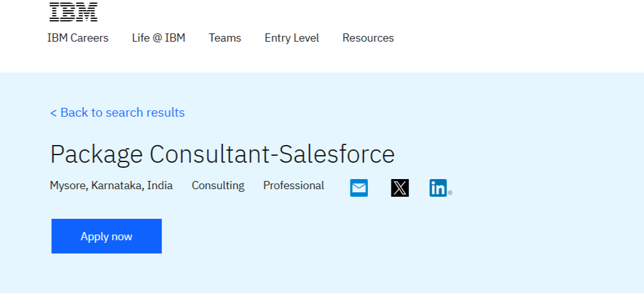Click the left chevron before Back link
The height and width of the screenshot is (297, 644).
tap(54, 113)
